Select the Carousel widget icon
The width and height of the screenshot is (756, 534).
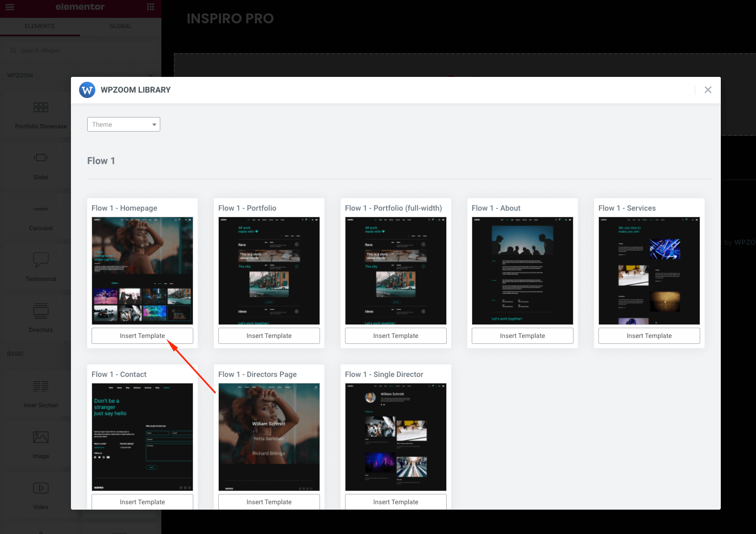coord(41,209)
